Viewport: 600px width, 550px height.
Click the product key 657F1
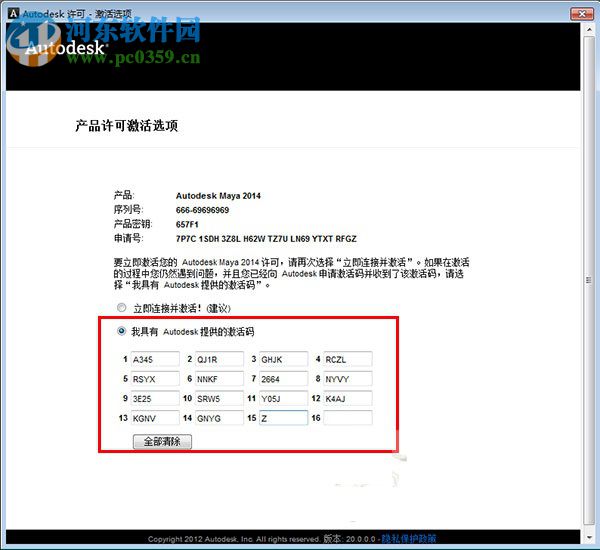pyautogui.click(x=187, y=225)
